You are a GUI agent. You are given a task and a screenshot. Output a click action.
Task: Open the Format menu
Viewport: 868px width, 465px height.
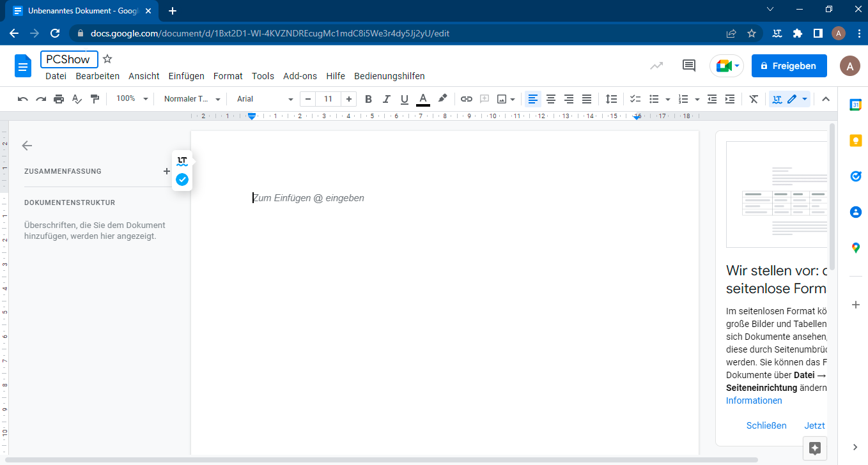(x=228, y=76)
